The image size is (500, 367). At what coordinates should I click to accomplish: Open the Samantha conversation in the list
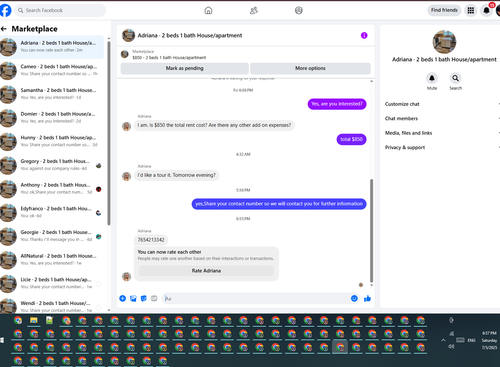[x=52, y=94]
